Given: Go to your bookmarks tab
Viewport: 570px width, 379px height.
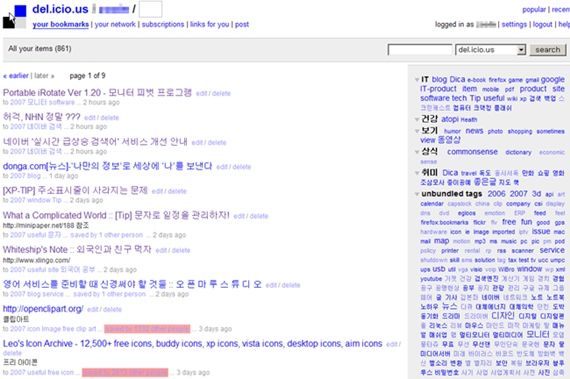Looking at the screenshot, I should point(60,24).
